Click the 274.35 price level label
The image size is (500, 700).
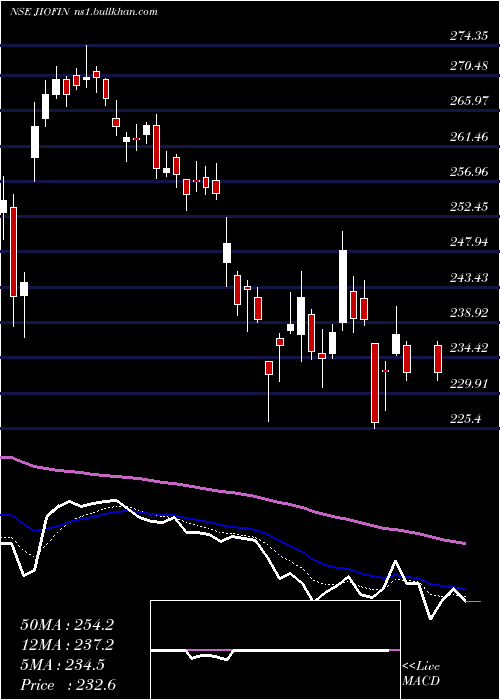click(x=469, y=36)
